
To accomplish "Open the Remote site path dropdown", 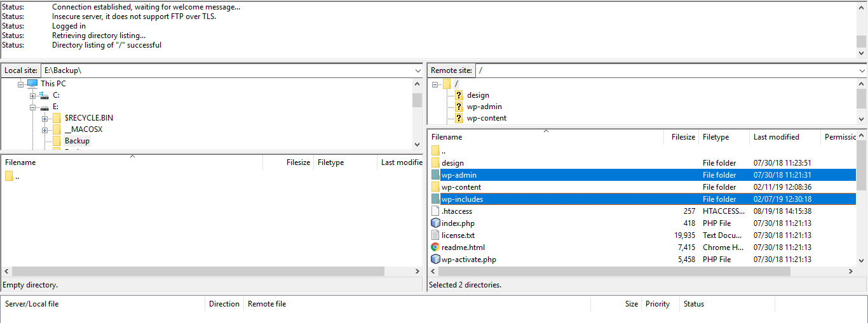I will (861, 71).
